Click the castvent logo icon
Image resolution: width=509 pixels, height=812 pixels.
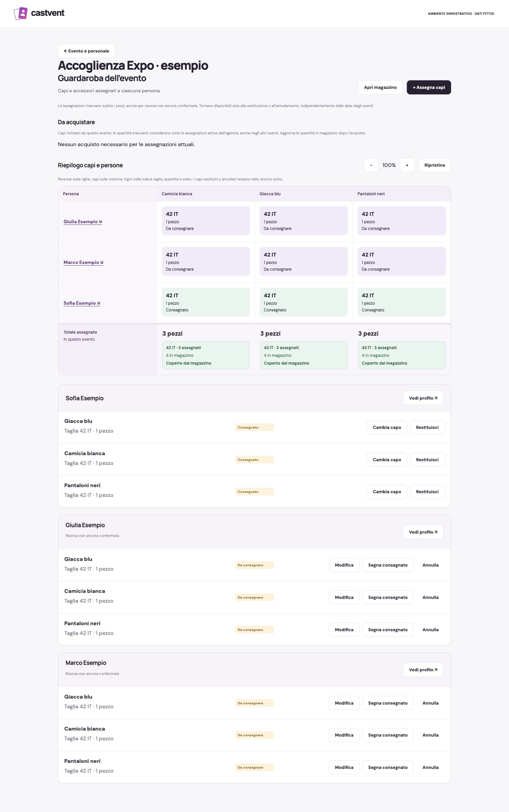[21, 13]
